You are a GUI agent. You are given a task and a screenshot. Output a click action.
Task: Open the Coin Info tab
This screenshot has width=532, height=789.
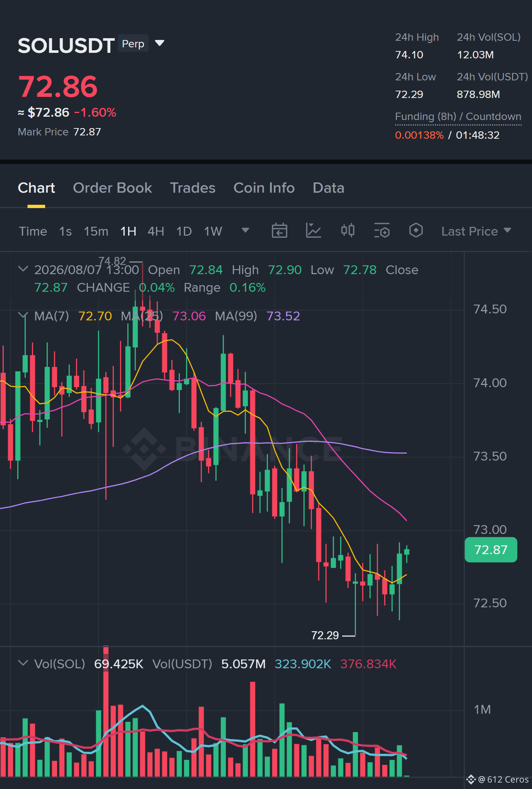coord(264,188)
